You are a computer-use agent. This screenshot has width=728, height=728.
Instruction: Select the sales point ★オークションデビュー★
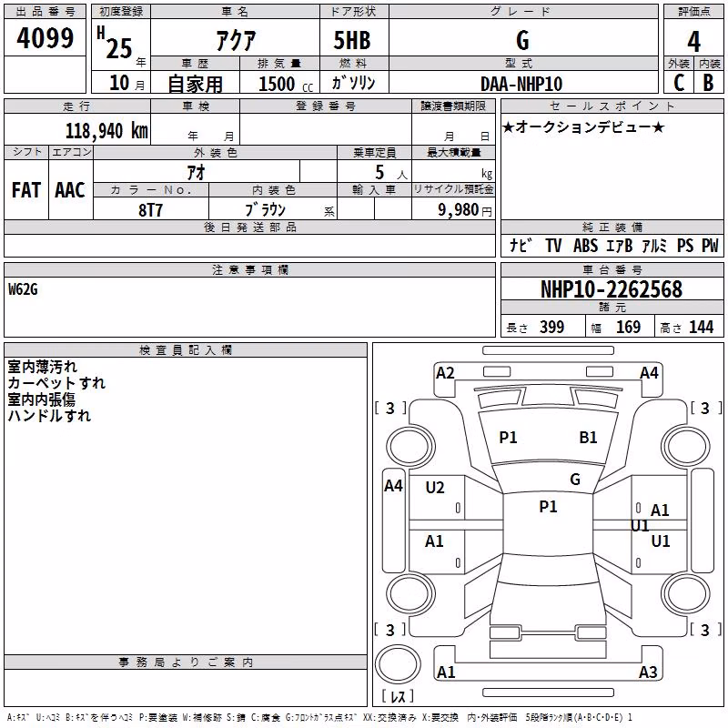pos(583,126)
